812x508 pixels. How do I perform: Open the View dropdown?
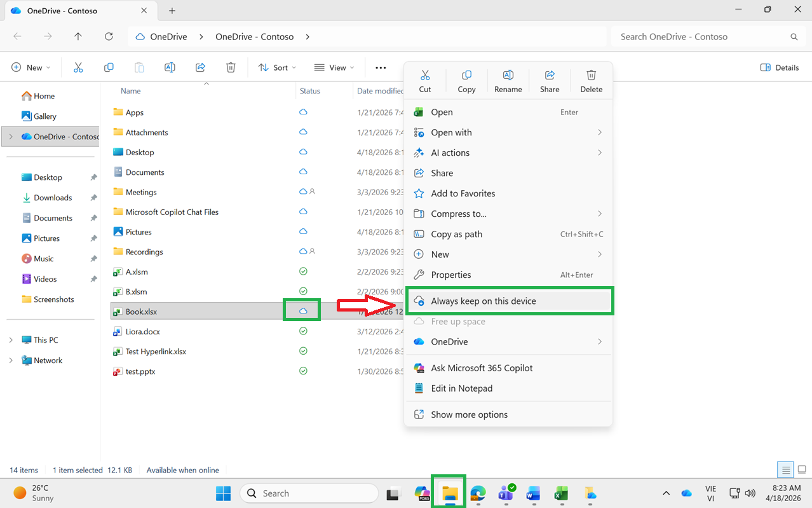(334, 67)
